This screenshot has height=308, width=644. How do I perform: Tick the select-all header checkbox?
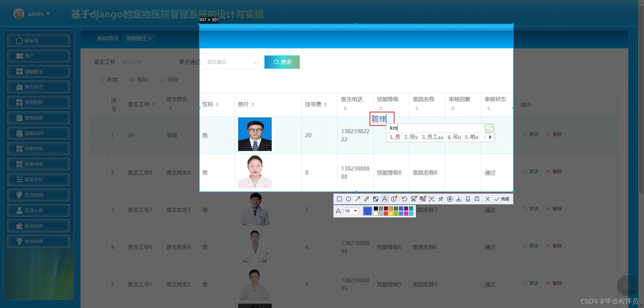tap(97, 104)
